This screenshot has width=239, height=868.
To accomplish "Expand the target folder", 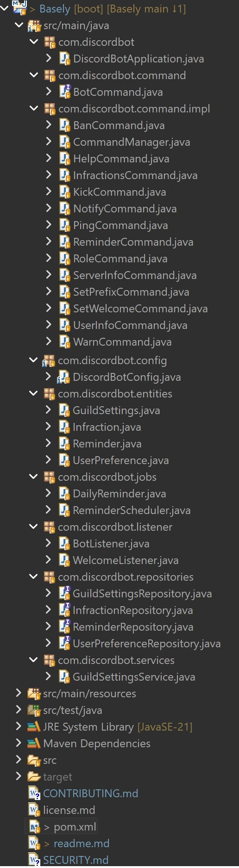I will (19, 776).
